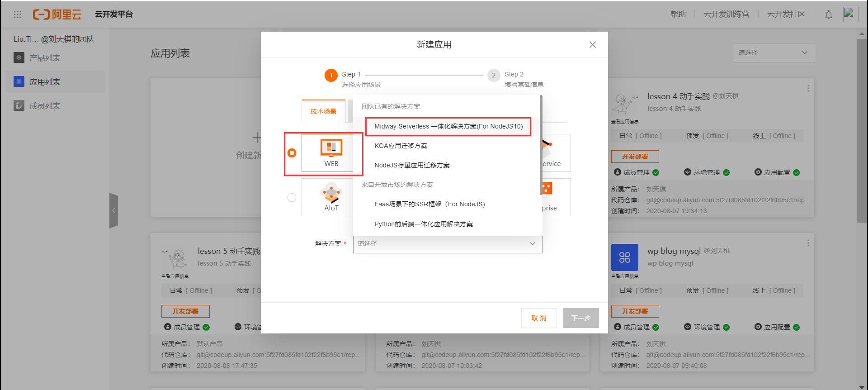Click the lesson 5 动手实践 app avatar
Viewport: 868px width, 390px height.
click(175, 258)
